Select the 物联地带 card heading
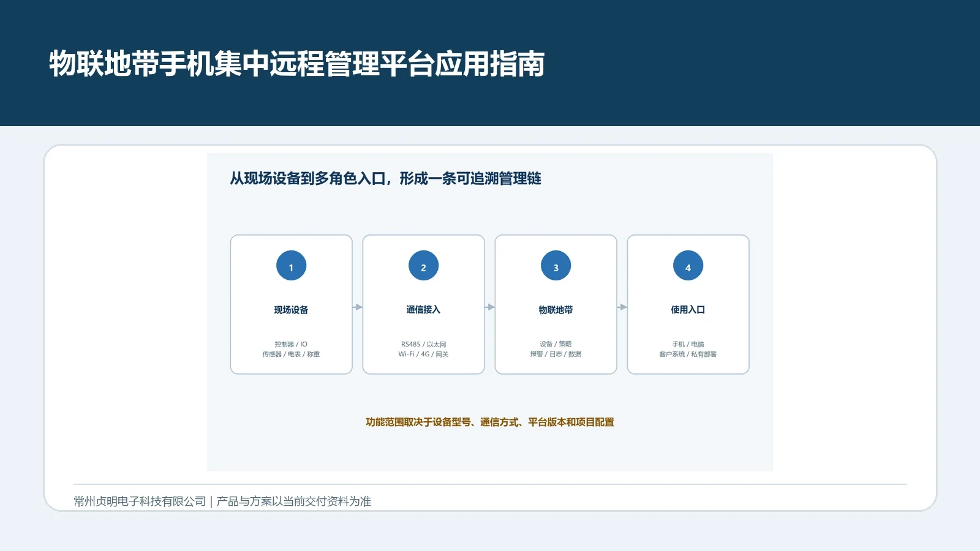980x551 pixels. pos(556,310)
